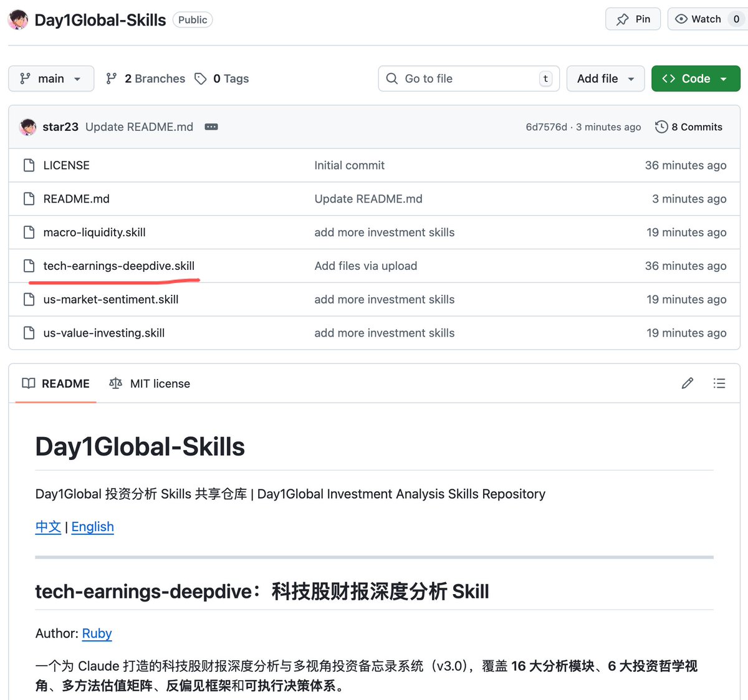Select the README tab
The height and width of the screenshot is (700, 748).
coord(56,383)
